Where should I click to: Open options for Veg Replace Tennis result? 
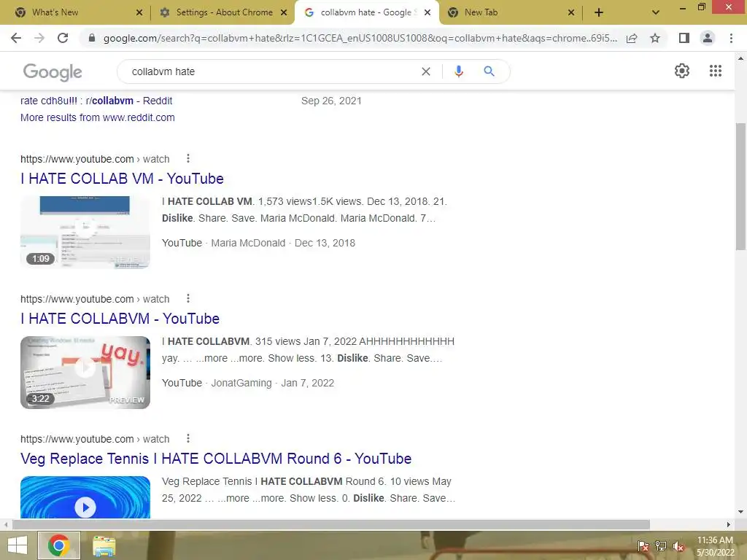188,438
